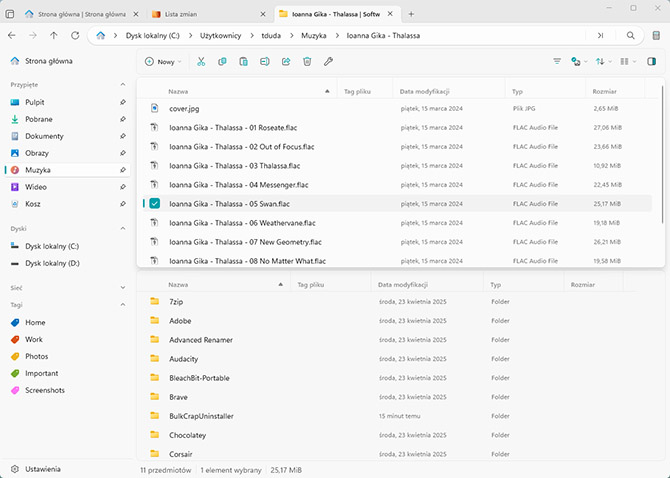Expand the Sieć sidebar section
This screenshot has width=670, height=478.
tap(123, 288)
